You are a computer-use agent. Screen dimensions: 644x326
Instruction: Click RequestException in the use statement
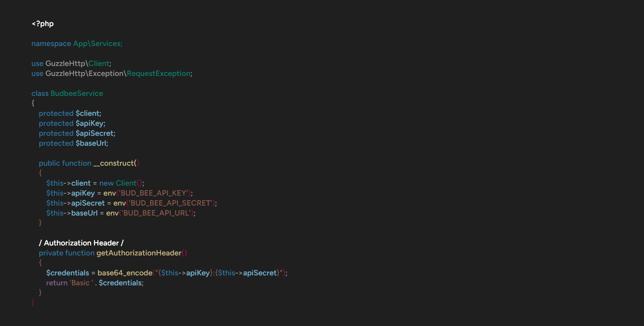pos(159,74)
